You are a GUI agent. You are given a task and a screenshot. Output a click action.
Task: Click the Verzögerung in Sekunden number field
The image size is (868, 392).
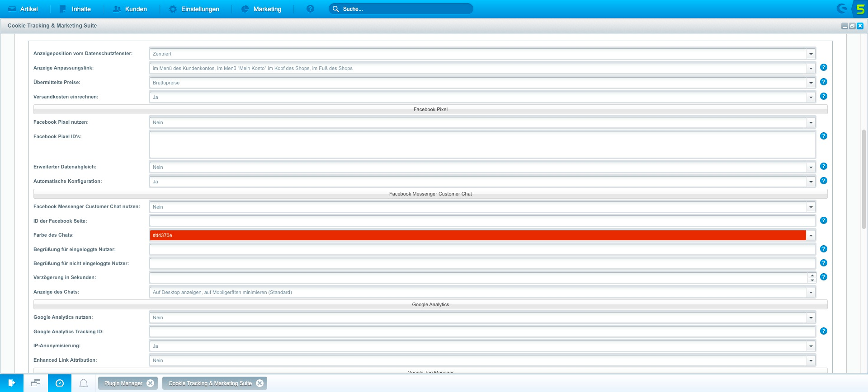click(478, 278)
